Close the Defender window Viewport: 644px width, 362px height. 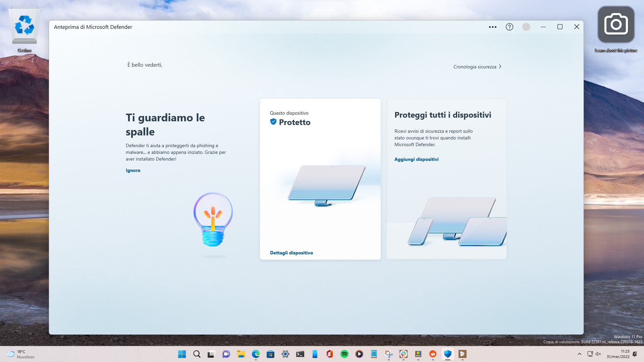click(x=577, y=27)
